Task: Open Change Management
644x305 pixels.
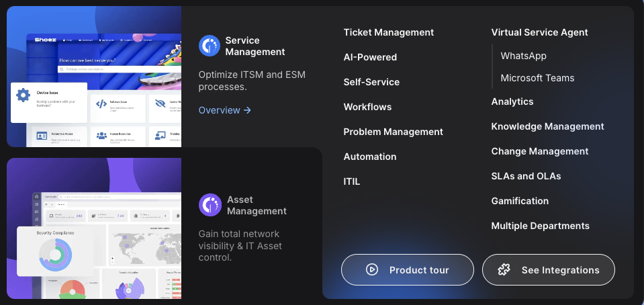Action: [540, 151]
